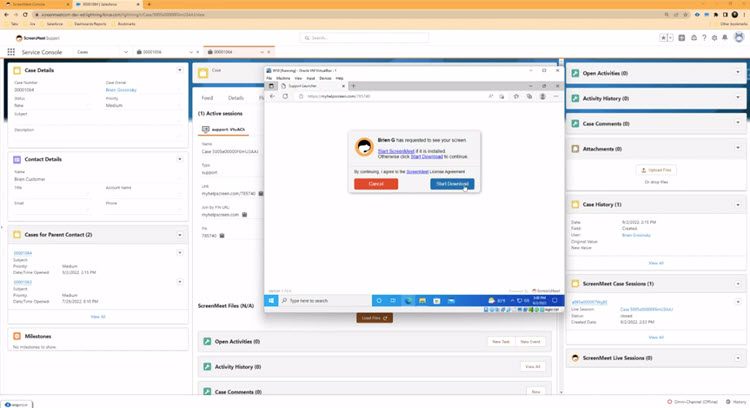Open VirtualBox Machine menu
This screenshot has width=750, height=408.
(x=283, y=78)
